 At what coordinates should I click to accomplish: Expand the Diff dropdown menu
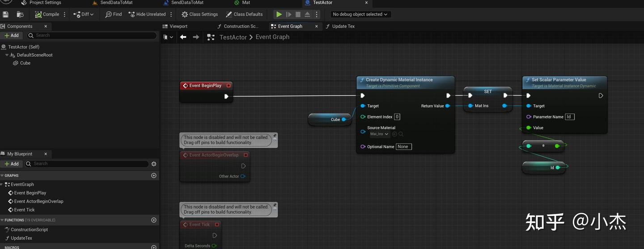coord(84,14)
